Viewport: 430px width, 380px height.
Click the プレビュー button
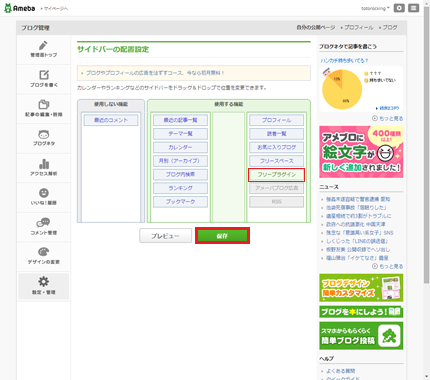[165, 236]
